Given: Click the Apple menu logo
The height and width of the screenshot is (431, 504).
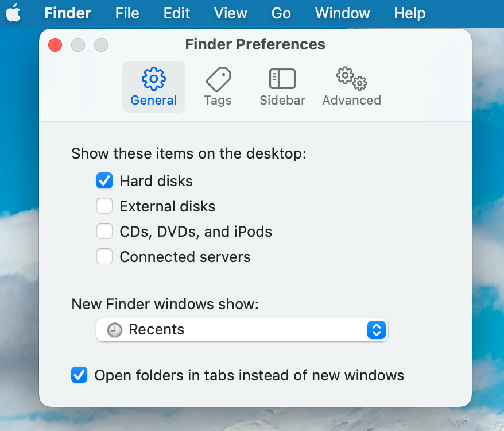Looking at the screenshot, I should coord(14,13).
